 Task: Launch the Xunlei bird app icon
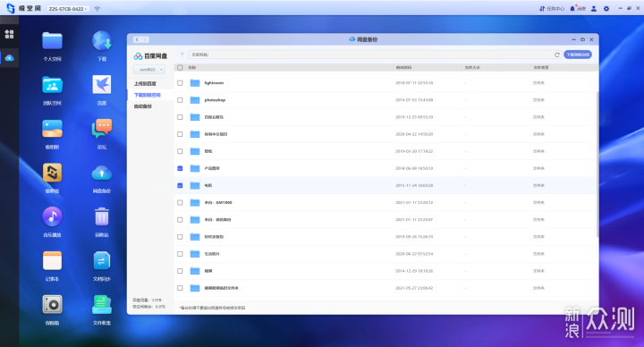pos(102,85)
